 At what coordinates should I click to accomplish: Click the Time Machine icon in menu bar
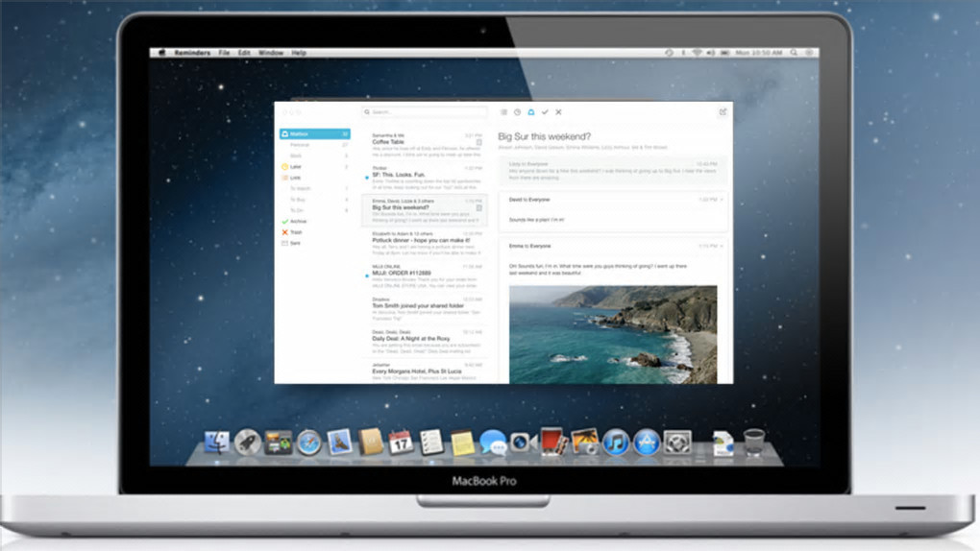[x=669, y=53]
